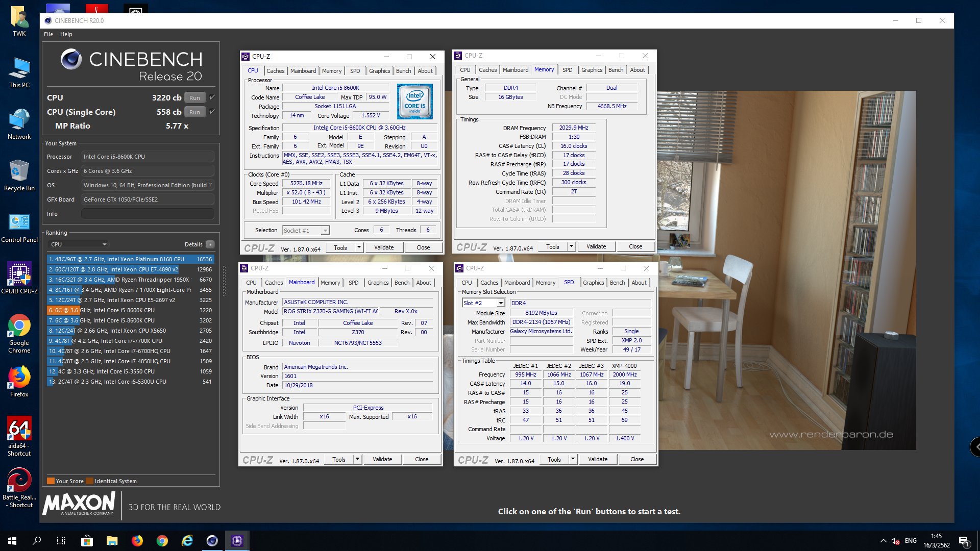Click Processor field in Your System
Screen dimensions: 980x551
click(147, 157)
